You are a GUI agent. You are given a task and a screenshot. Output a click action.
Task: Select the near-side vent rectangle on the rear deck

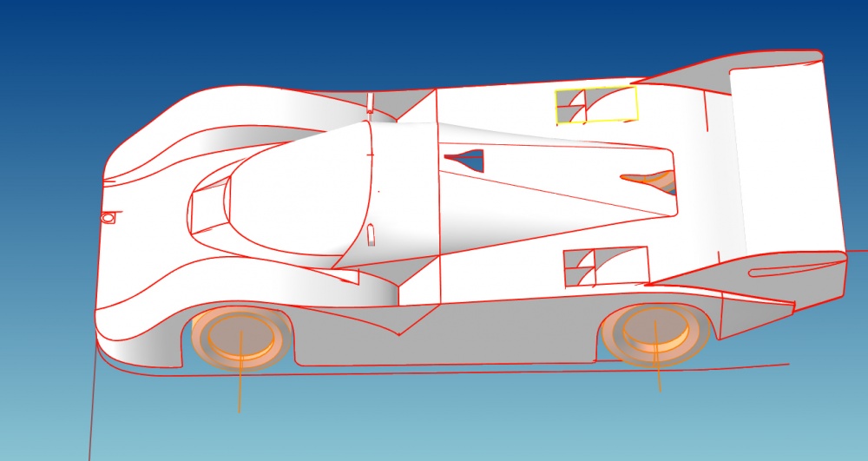[606, 267]
